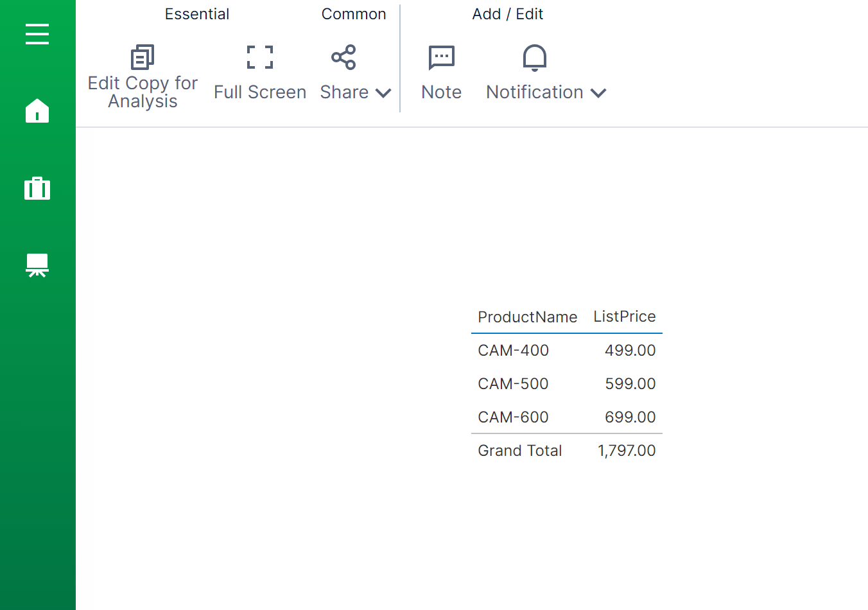Image resolution: width=868 pixels, height=610 pixels.
Task: Click the Notification bell icon
Action: 534,57
